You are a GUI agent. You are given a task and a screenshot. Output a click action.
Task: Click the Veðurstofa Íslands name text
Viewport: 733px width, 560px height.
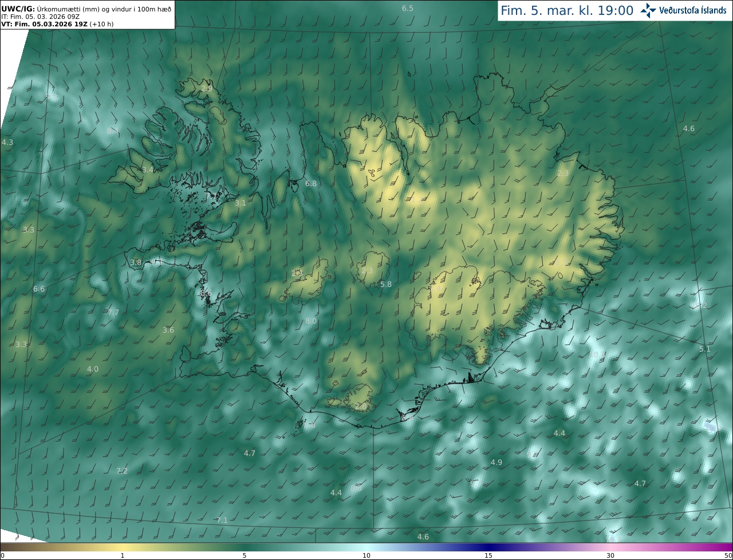[693, 10]
